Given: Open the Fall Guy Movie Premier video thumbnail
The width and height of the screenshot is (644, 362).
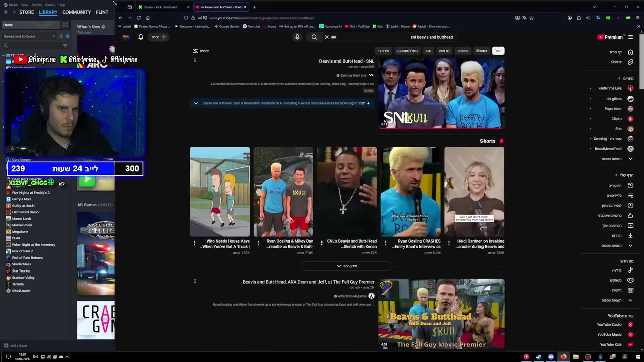Looking at the screenshot, I should click(x=441, y=314).
